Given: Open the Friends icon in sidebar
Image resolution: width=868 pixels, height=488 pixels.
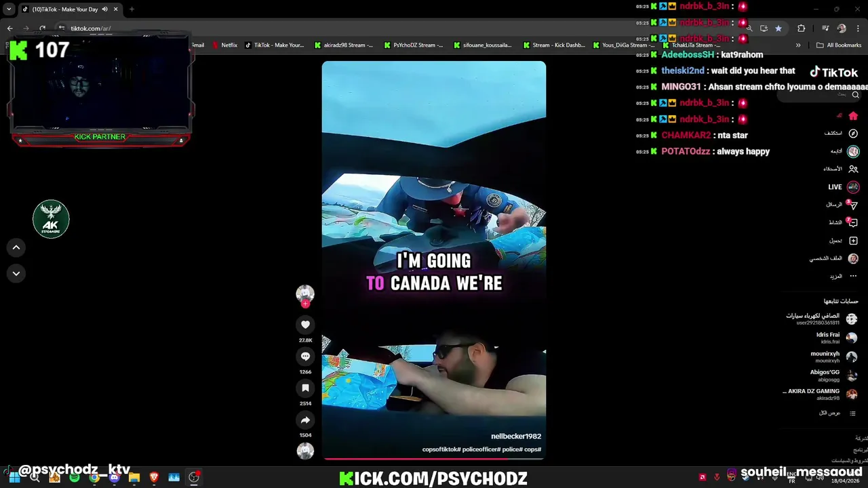Looking at the screenshot, I should [x=853, y=169].
